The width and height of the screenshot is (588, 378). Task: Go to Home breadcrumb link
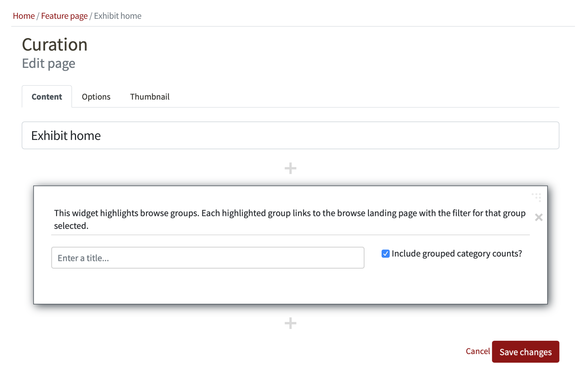[x=24, y=16]
